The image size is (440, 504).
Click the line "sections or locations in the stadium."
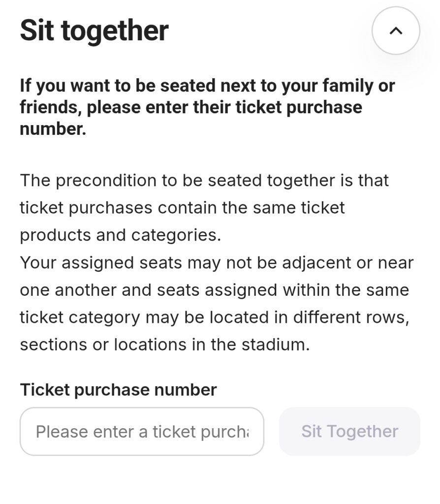(165, 345)
